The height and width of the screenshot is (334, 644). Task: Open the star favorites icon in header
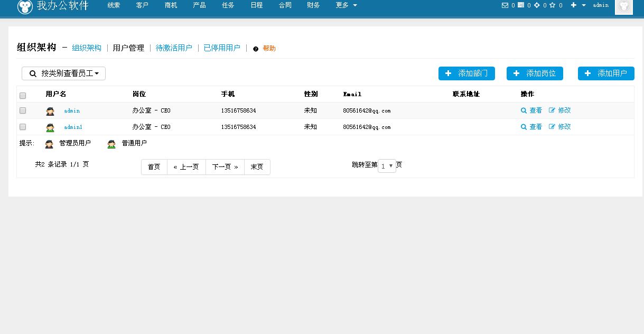click(553, 5)
